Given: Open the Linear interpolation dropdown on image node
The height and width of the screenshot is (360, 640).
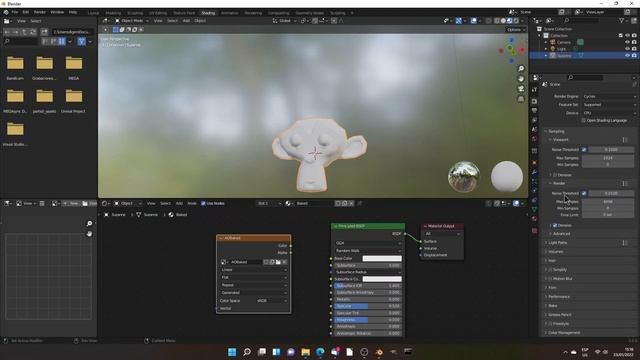Looking at the screenshot, I should tap(253, 270).
